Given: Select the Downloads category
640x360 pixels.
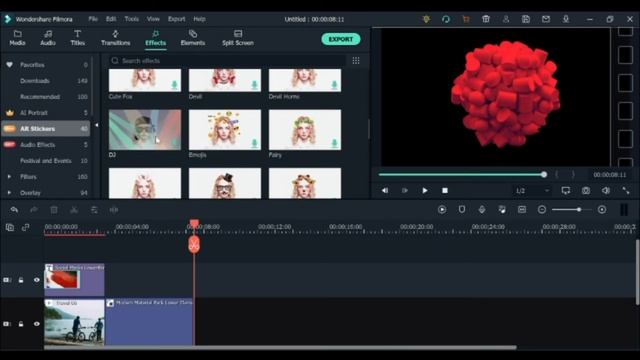Looking at the screenshot, I should coord(47,81).
